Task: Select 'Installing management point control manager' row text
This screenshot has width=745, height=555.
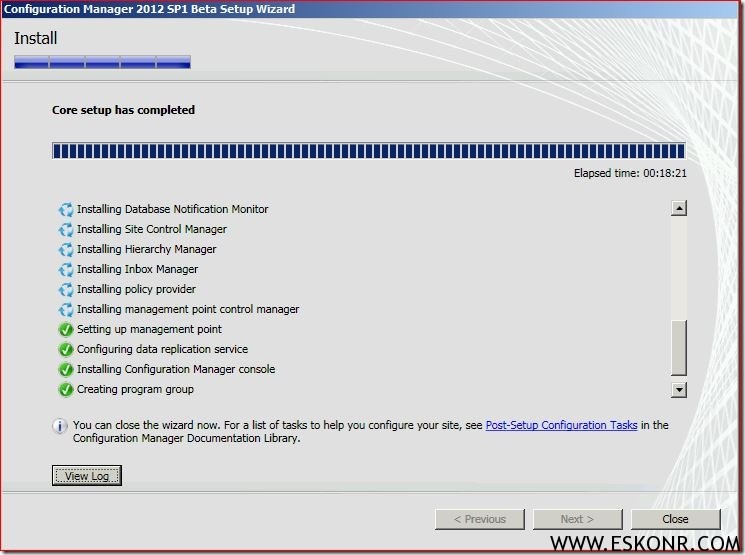Action: [x=188, y=309]
